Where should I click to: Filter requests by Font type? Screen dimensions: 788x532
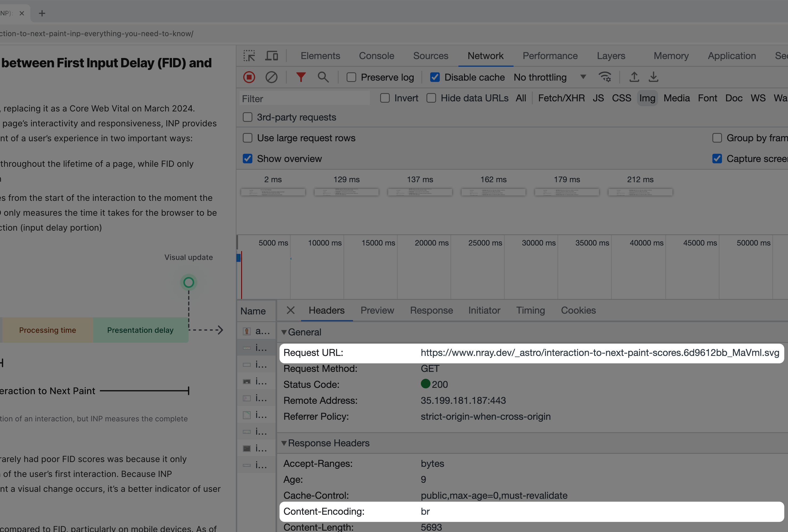[x=707, y=98]
